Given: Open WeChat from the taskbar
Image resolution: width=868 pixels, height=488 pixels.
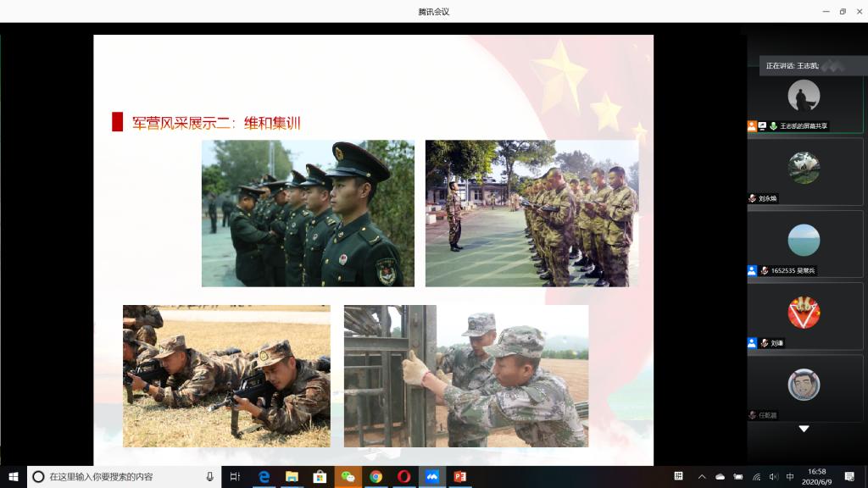Looking at the screenshot, I should (348, 477).
